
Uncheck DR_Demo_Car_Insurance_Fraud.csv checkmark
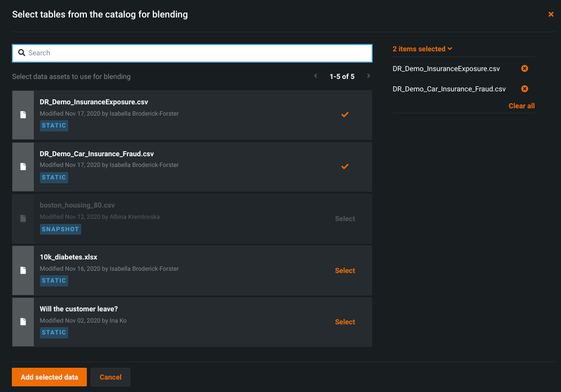click(x=344, y=166)
